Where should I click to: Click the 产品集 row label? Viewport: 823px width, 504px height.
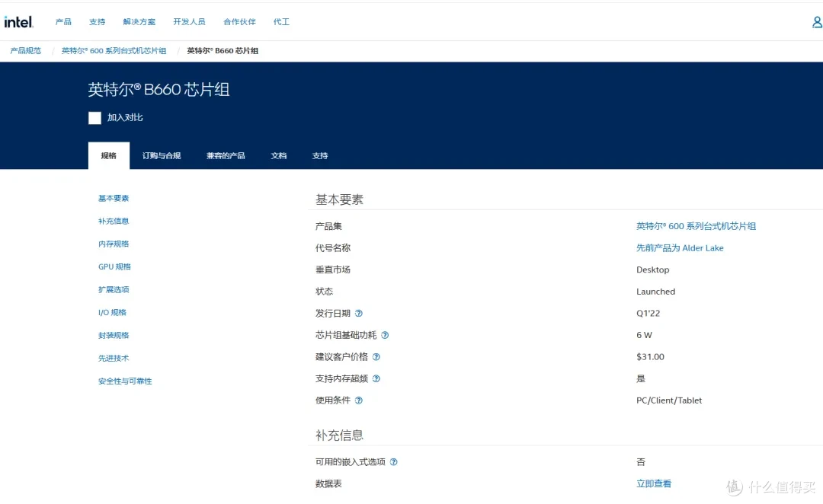coord(328,226)
